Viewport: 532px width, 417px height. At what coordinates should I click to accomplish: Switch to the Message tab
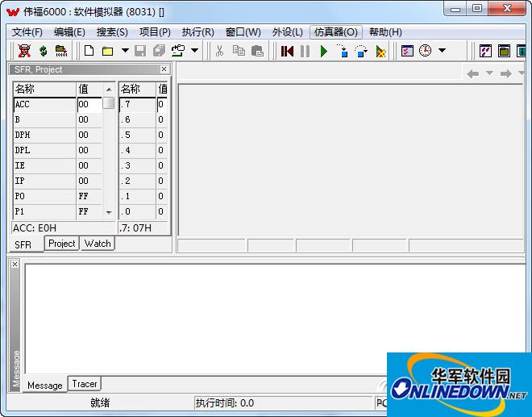click(x=45, y=385)
